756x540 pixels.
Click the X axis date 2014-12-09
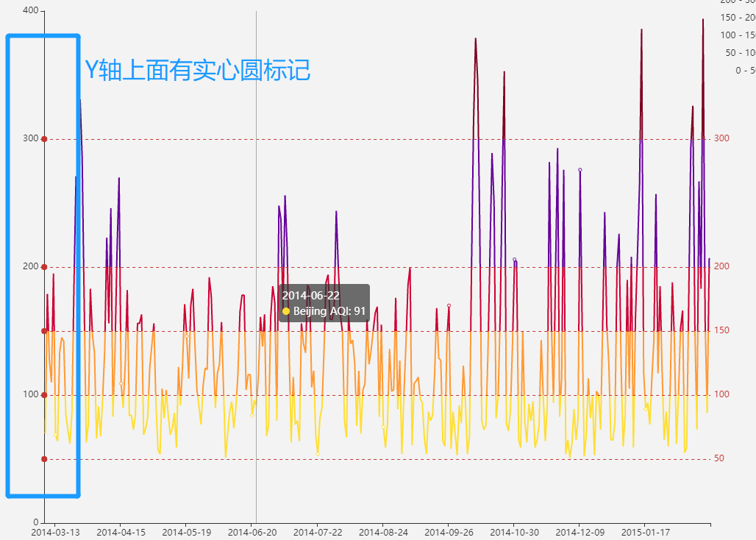click(580, 533)
